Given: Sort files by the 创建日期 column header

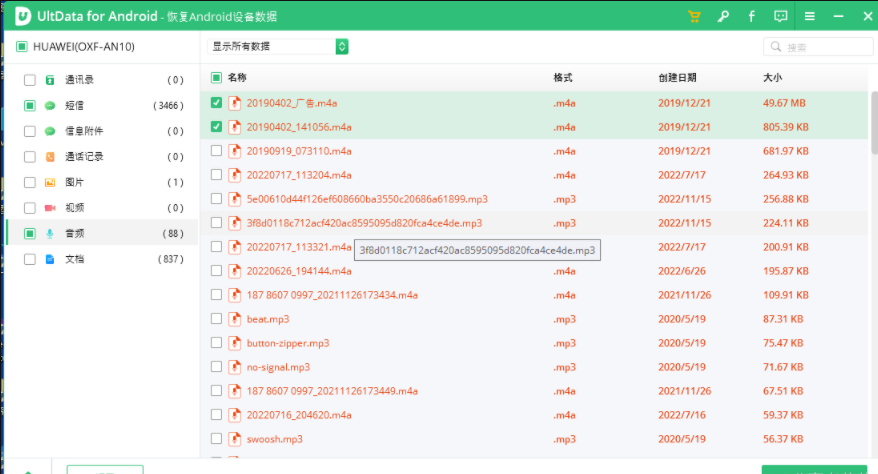Looking at the screenshot, I should click(x=677, y=77).
